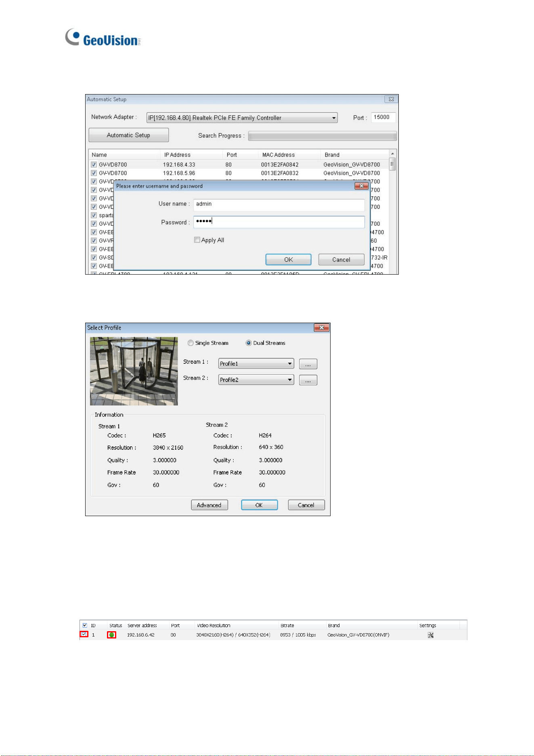Uncheck the GV-VD8700 device at 192.168.4.33
This screenshot has width=534, height=756.
94,164
